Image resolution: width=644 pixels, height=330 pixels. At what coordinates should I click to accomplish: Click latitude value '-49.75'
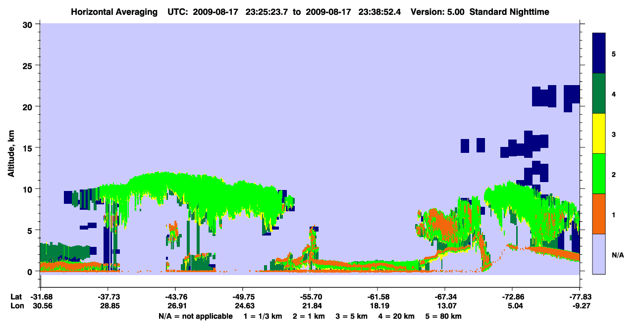click(243, 297)
